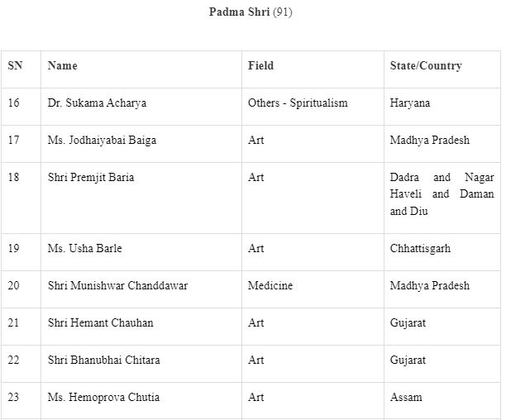Click the Others - Spiritualism field cell

point(298,103)
